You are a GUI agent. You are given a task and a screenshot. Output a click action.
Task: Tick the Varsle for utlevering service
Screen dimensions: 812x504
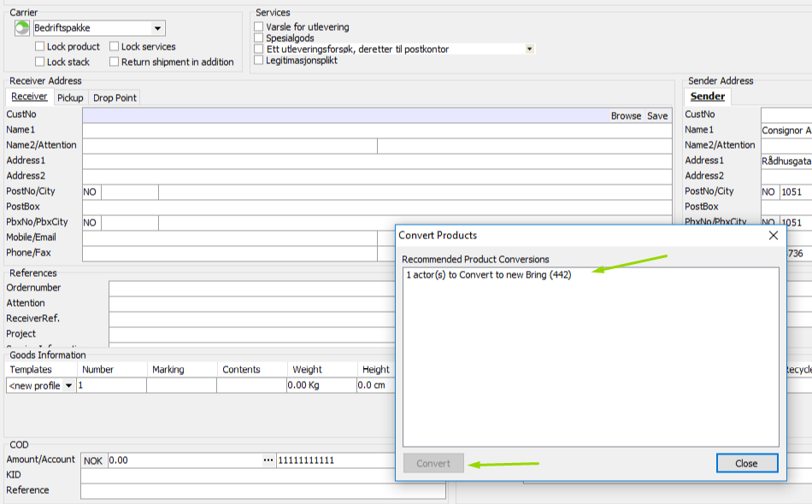[x=259, y=27]
